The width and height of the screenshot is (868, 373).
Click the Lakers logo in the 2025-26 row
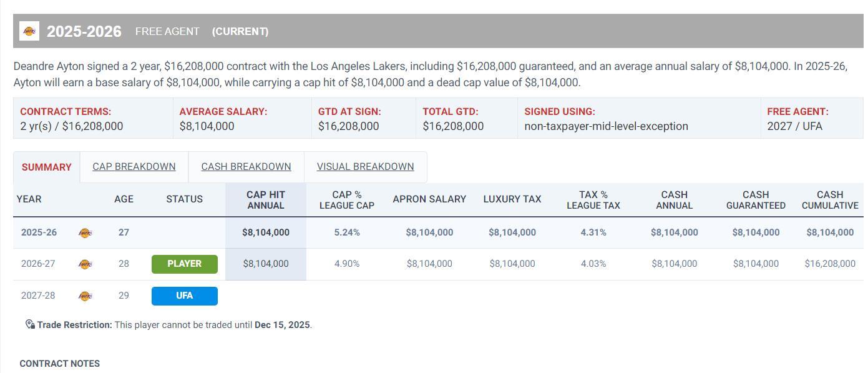85,233
